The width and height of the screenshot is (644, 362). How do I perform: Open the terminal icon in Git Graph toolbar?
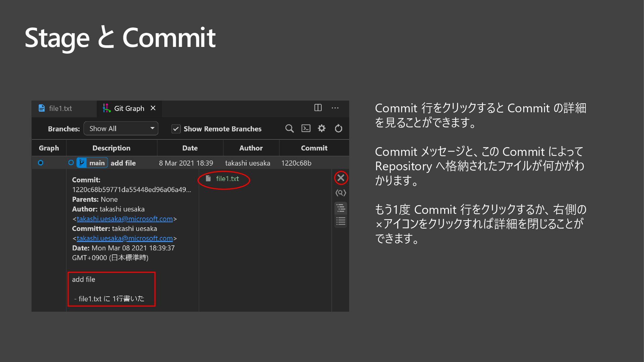(x=306, y=128)
